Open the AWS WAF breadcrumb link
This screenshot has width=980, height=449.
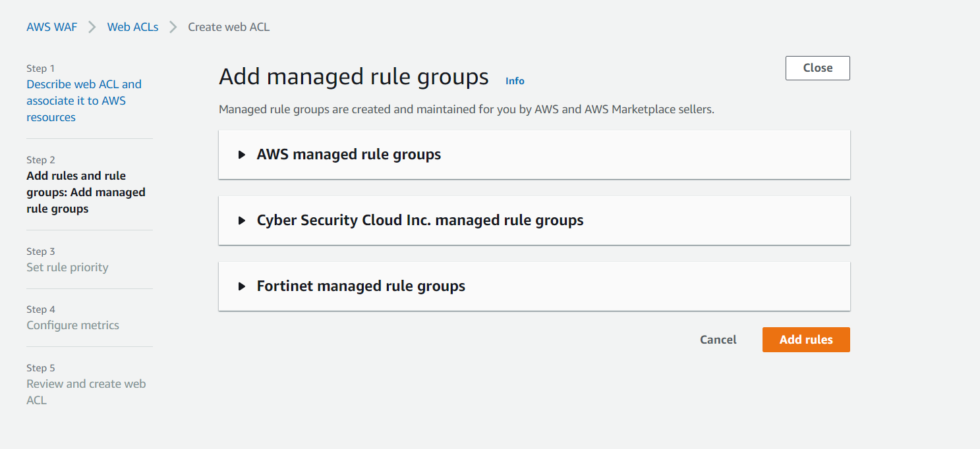tap(51, 27)
